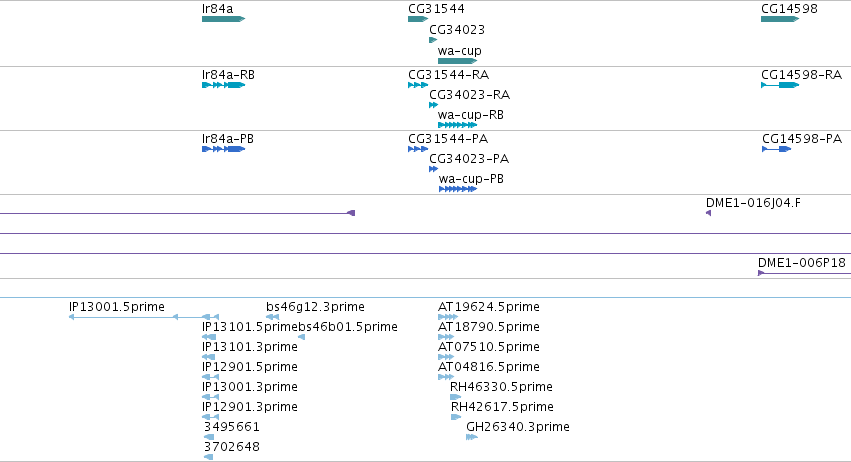
Task: Click the AT19624.5prime EST label
Action: click(x=488, y=307)
